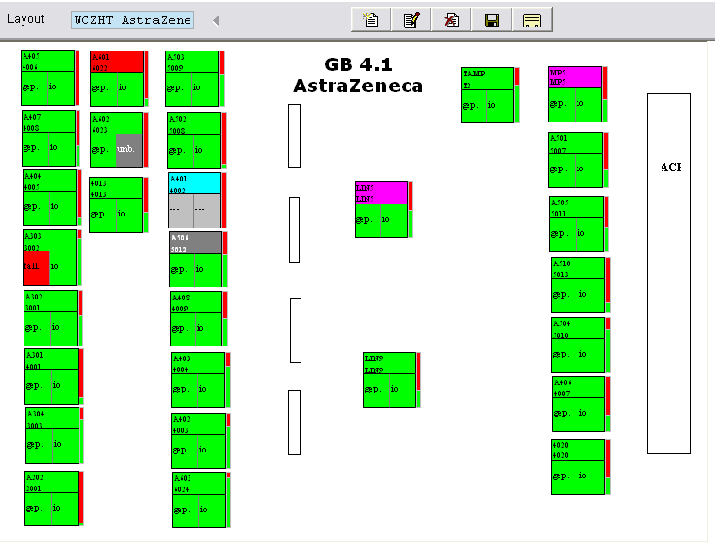Select the magenta MP5 tile header
This screenshot has height=545, width=715.
pos(575,77)
